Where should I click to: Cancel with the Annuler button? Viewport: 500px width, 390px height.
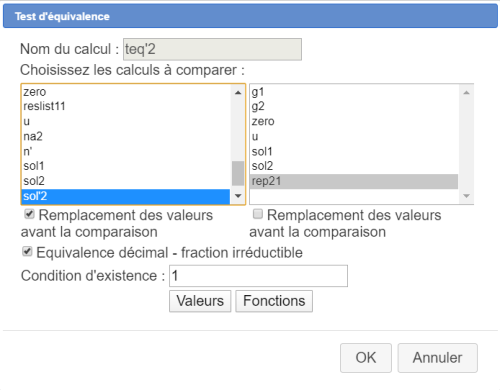click(x=437, y=358)
